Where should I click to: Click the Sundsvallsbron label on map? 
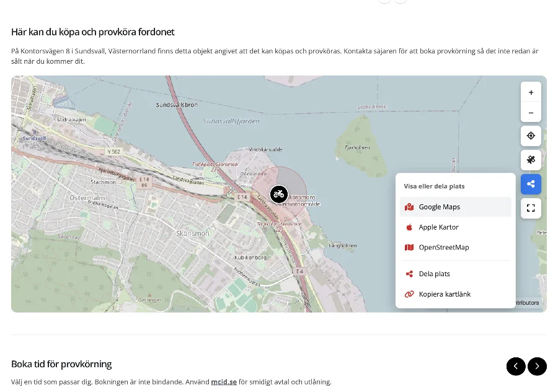[177, 105]
